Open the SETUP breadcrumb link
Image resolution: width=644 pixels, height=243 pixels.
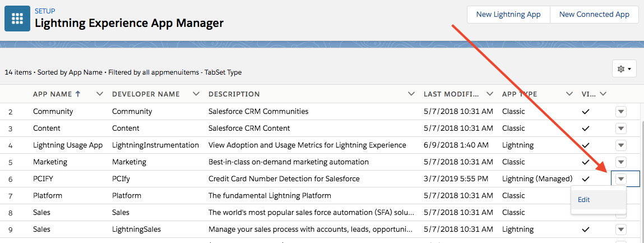[45, 11]
